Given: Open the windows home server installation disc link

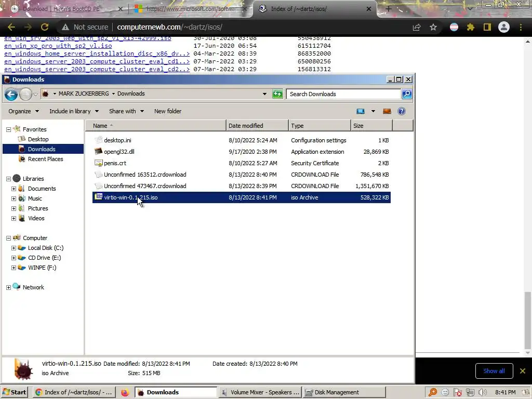Looking at the screenshot, I should [97, 54].
